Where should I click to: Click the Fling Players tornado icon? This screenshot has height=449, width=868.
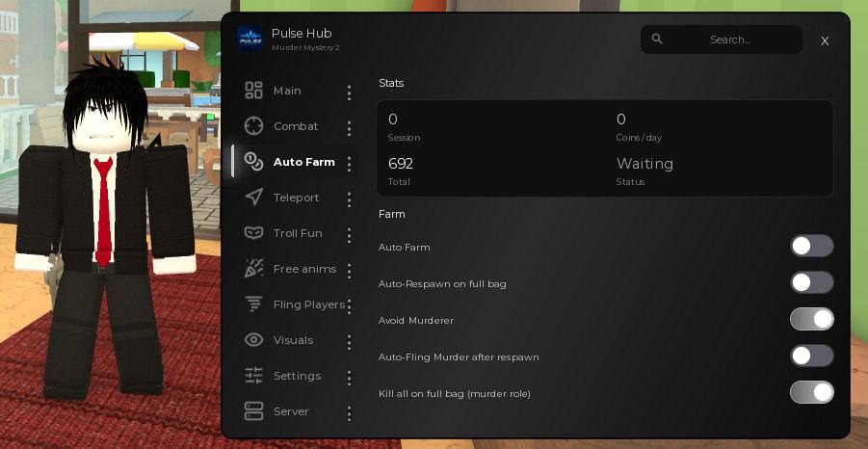click(x=253, y=304)
